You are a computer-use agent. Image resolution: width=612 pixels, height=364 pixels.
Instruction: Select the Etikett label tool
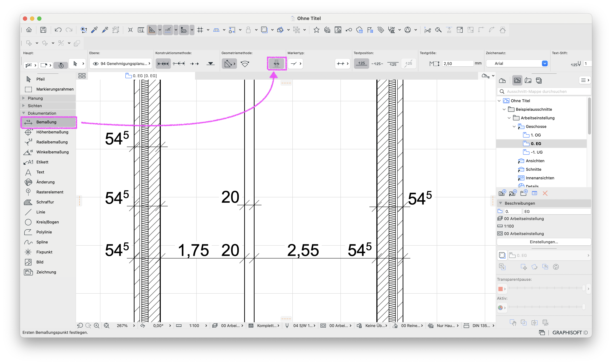(48, 162)
